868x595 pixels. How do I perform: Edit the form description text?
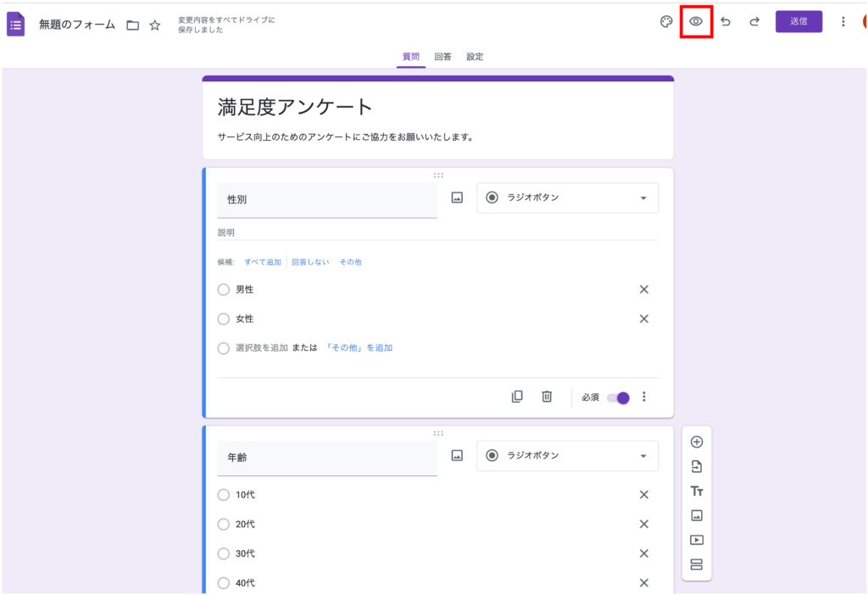346,136
